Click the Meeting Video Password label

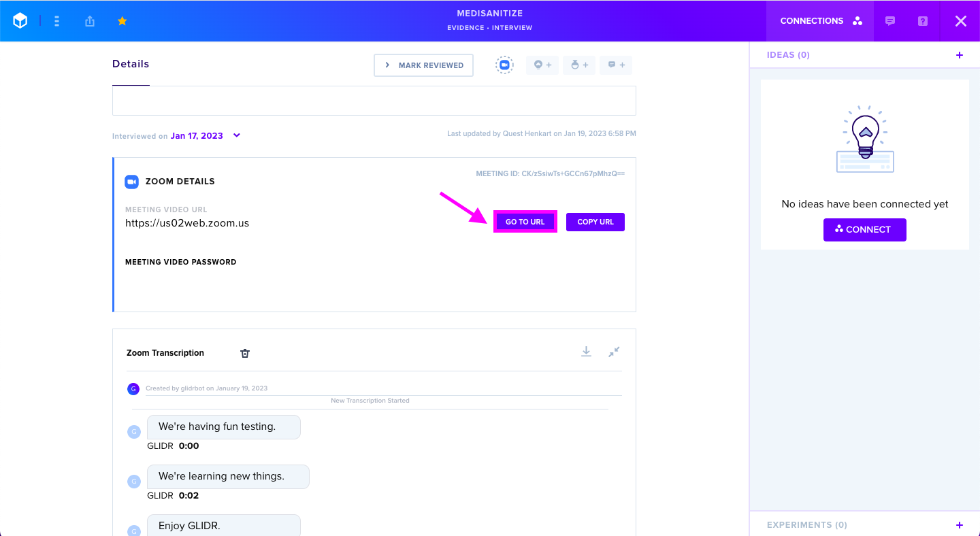point(181,262)
